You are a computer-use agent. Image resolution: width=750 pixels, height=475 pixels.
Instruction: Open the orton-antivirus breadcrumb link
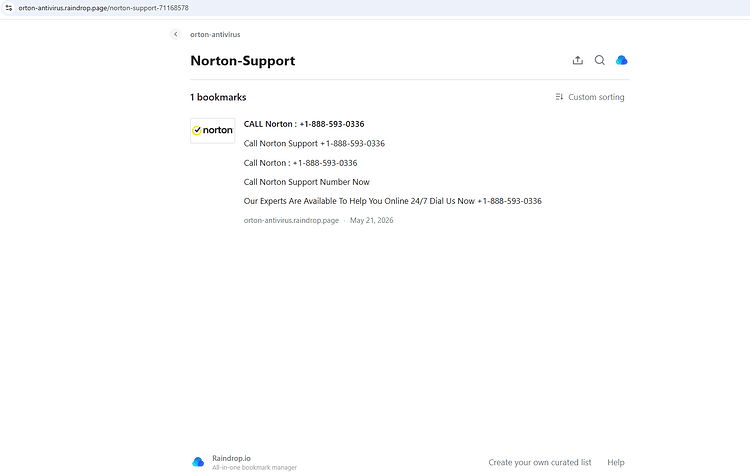pos(215,34)
